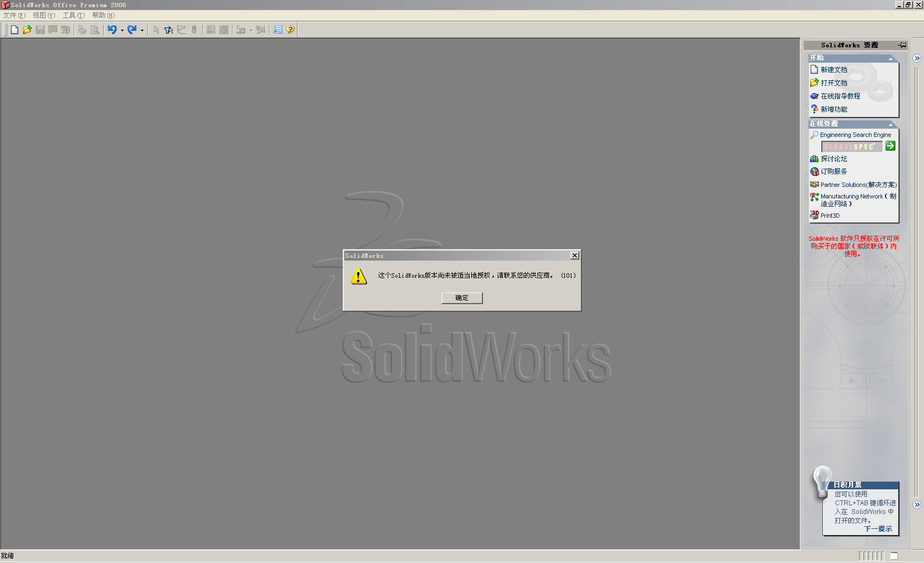Minimize the SolidWorks Office Premium window
Viewport: 924px width, 563px height.
click(x=899, y=5)
